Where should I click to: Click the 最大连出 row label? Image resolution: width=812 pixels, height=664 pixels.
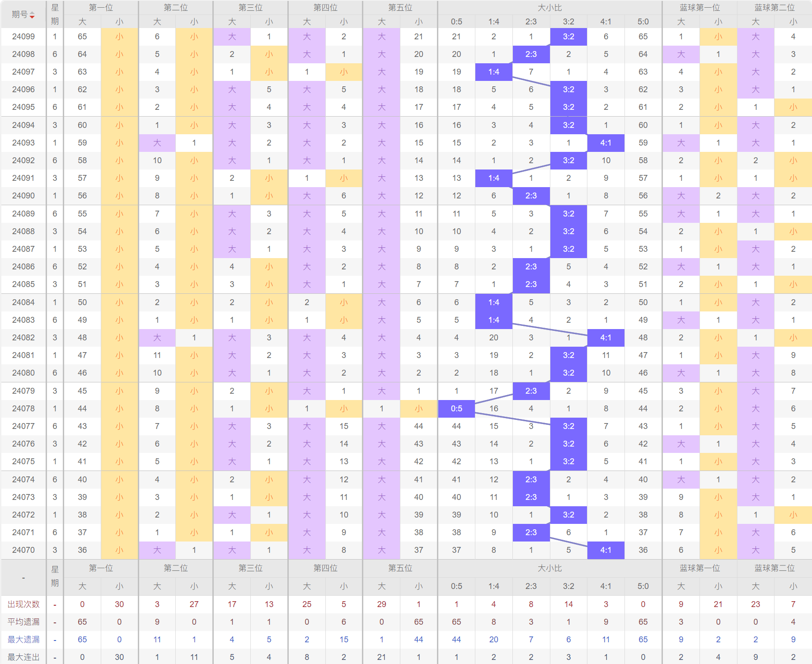coord(23,657)
